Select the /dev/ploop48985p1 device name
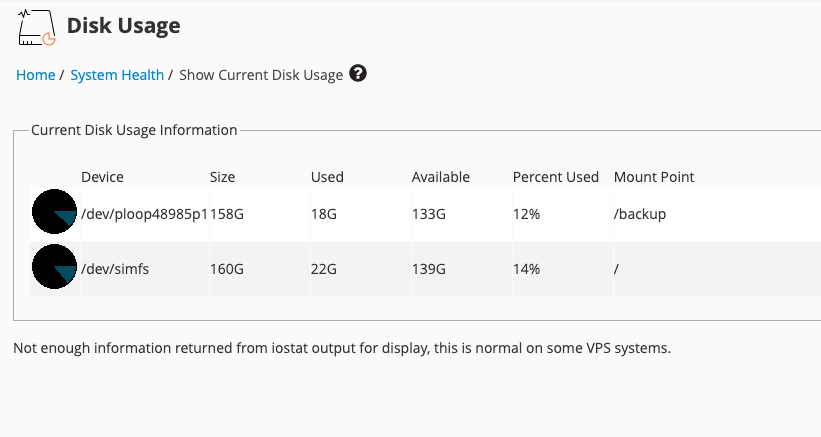 pyautogui.click(x=144, y=214)
